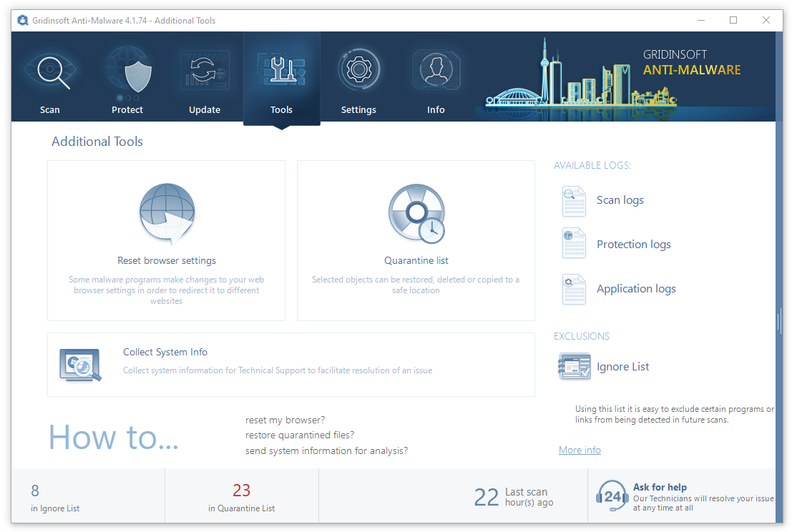Go to the Update tab
Viewport: 792px width, 532px height.
(x=205, y=79)
